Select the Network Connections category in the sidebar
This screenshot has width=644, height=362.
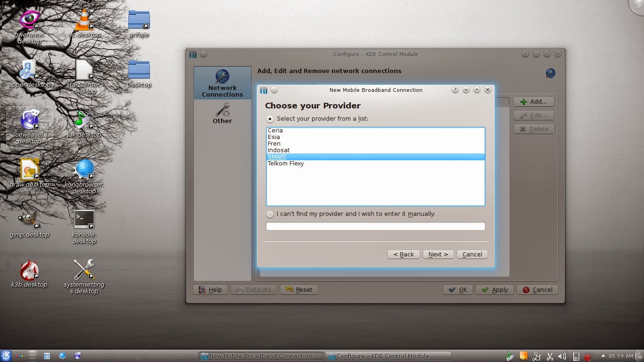[x=223, y=83]
